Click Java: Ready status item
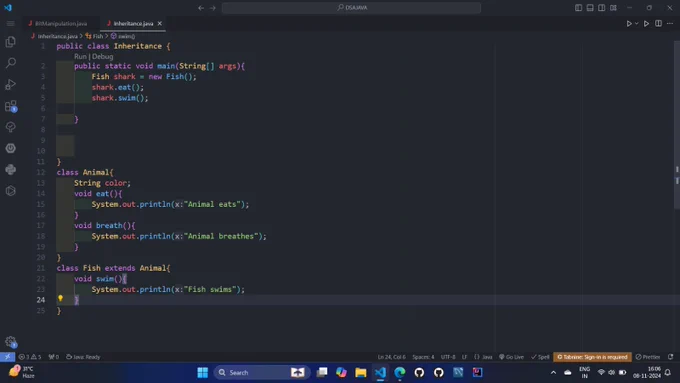This screenshot has height=383, width=680. (83, 357)
